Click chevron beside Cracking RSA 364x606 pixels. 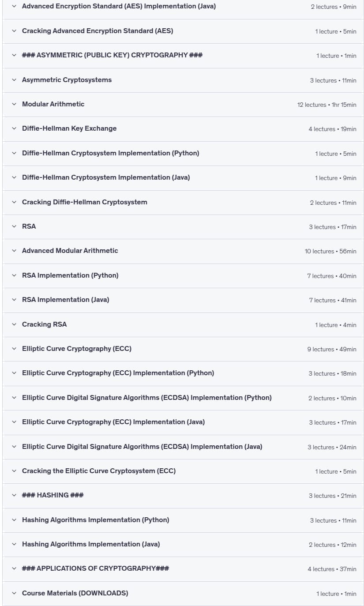coord(14,324)
